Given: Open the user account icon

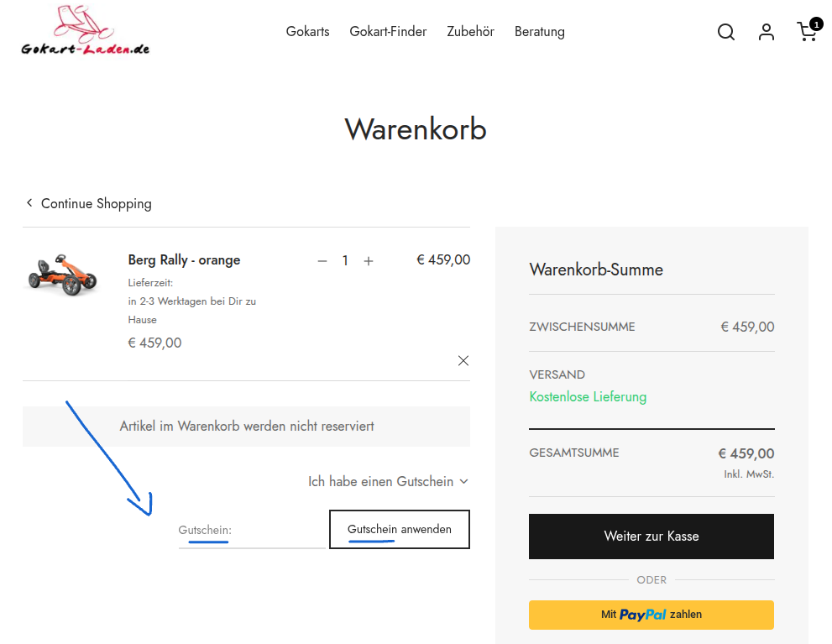Looking at the screenshot, I should click(766, 32).
